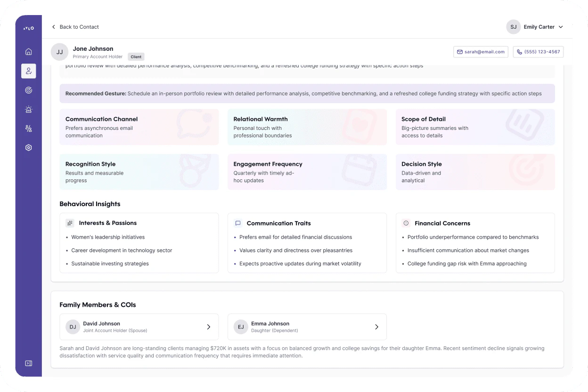The width and height of the screenshot is (588, 392).
Task: Open the Settings gear icon
Action: 28,147
